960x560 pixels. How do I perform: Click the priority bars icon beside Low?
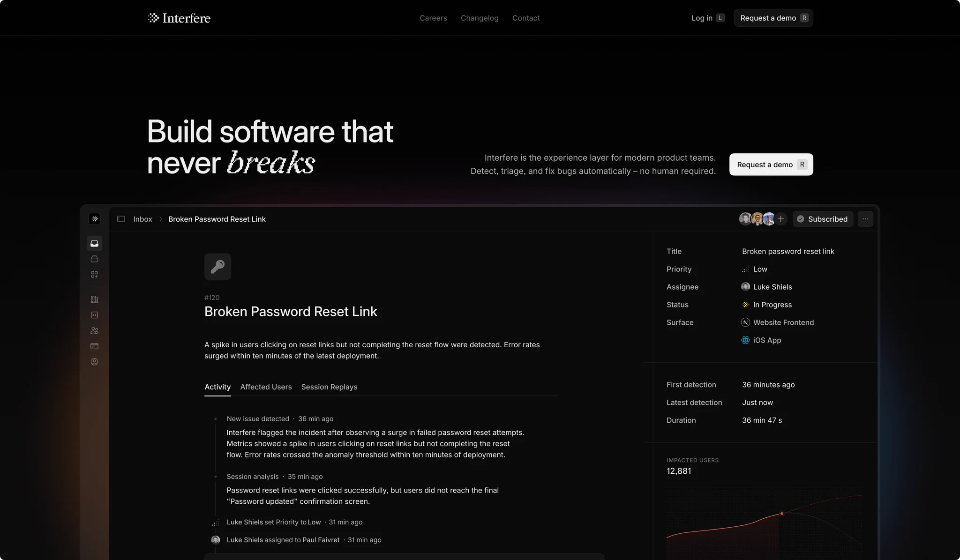click(745, 269)
